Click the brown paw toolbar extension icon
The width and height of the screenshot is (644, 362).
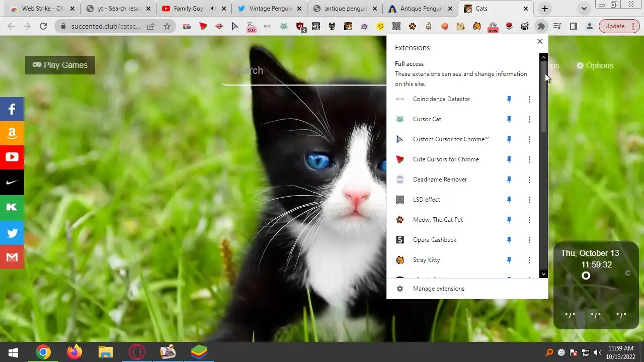pos(413,26)
